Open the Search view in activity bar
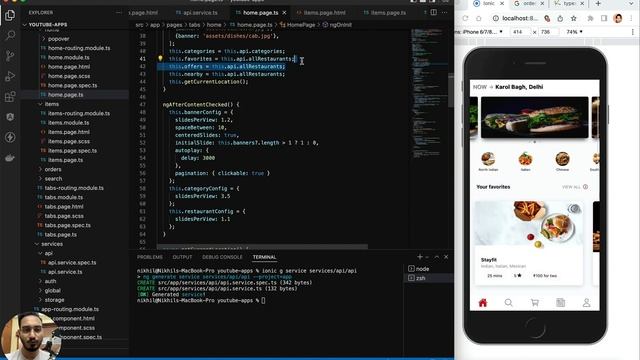This screenshot has width=640, height=360. point(10,36)
